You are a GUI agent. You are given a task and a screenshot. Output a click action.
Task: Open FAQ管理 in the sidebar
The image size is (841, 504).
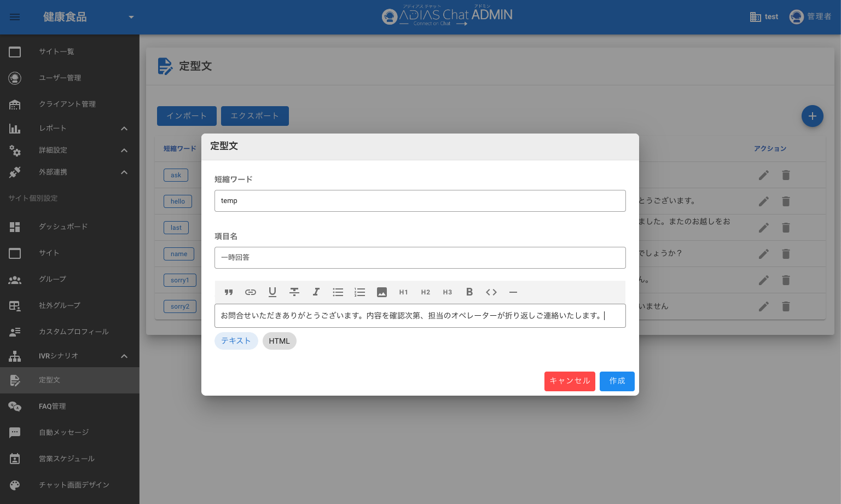click(x=53, y=406)
